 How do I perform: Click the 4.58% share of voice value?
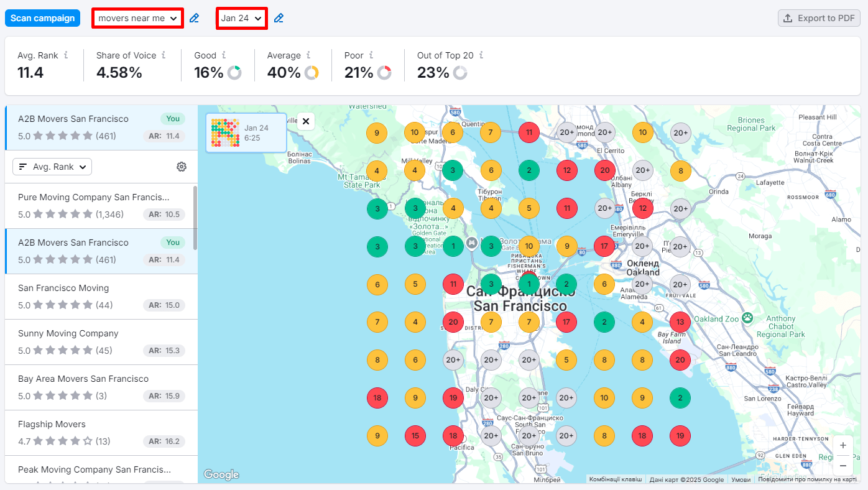pyautogui.click(x=119, y=73)
